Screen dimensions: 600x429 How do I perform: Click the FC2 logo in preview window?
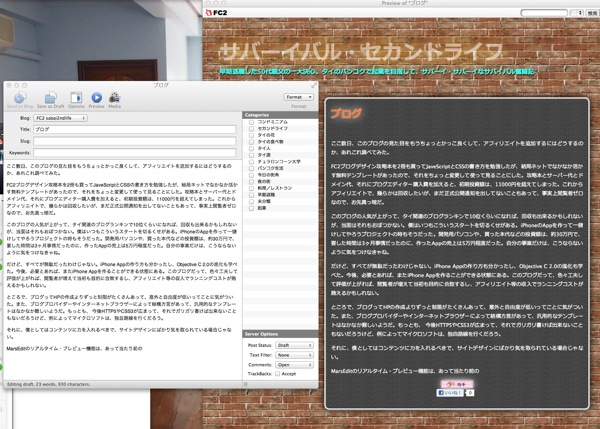coord(216,13)
